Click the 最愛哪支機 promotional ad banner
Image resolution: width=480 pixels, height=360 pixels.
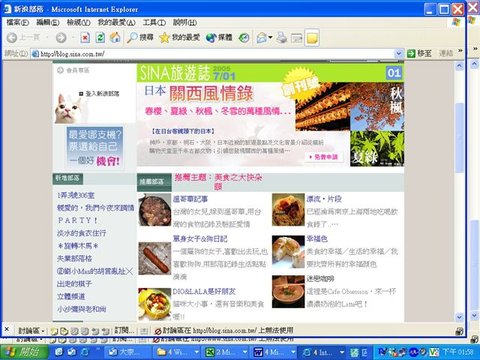[x=95, y=147]
